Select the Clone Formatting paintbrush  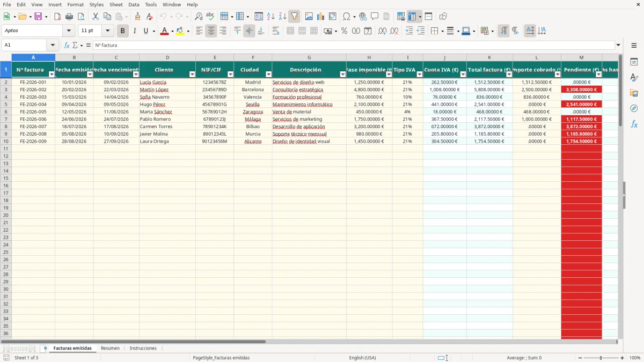click(x=137, y=17)
